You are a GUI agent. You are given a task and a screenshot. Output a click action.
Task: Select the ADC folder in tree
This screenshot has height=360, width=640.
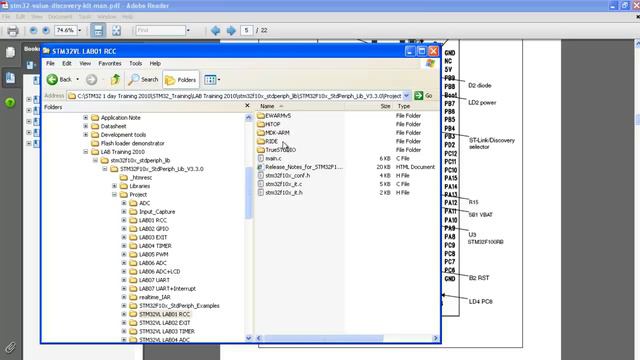[140, 203]
